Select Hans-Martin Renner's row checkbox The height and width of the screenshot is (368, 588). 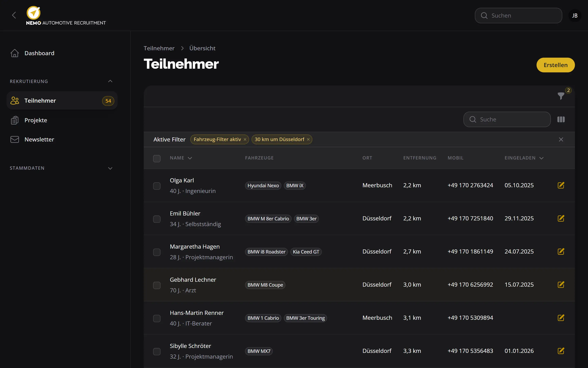pos(157,318)
